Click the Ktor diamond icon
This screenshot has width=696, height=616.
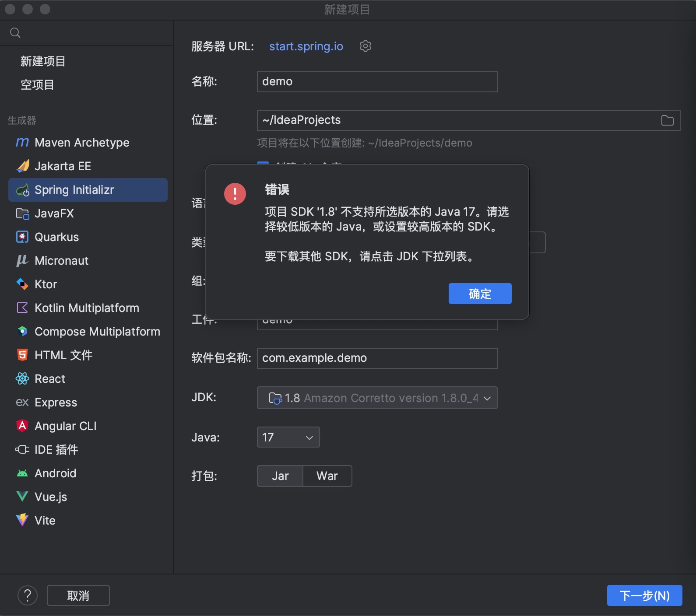[x=22, y=284]
